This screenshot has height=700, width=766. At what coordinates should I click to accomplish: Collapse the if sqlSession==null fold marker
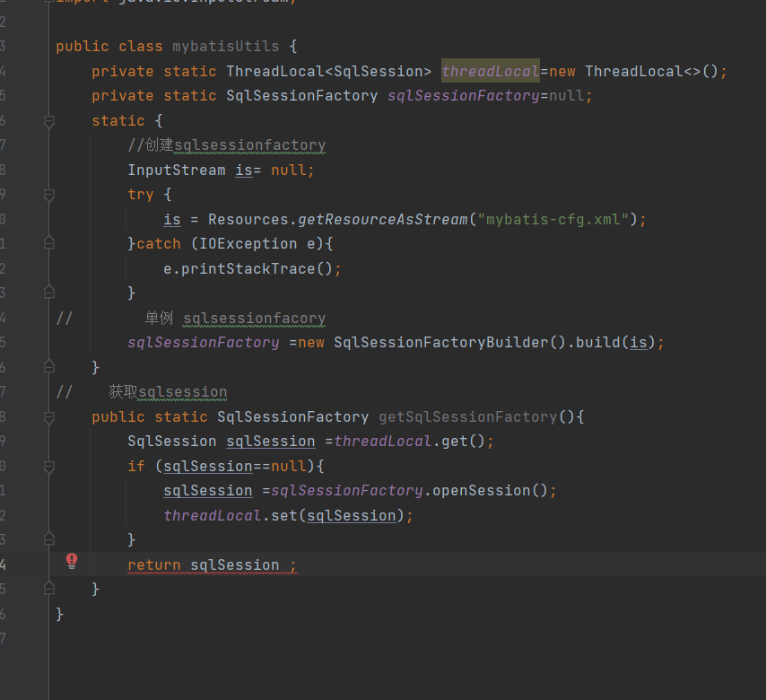(x=48, y=467)
